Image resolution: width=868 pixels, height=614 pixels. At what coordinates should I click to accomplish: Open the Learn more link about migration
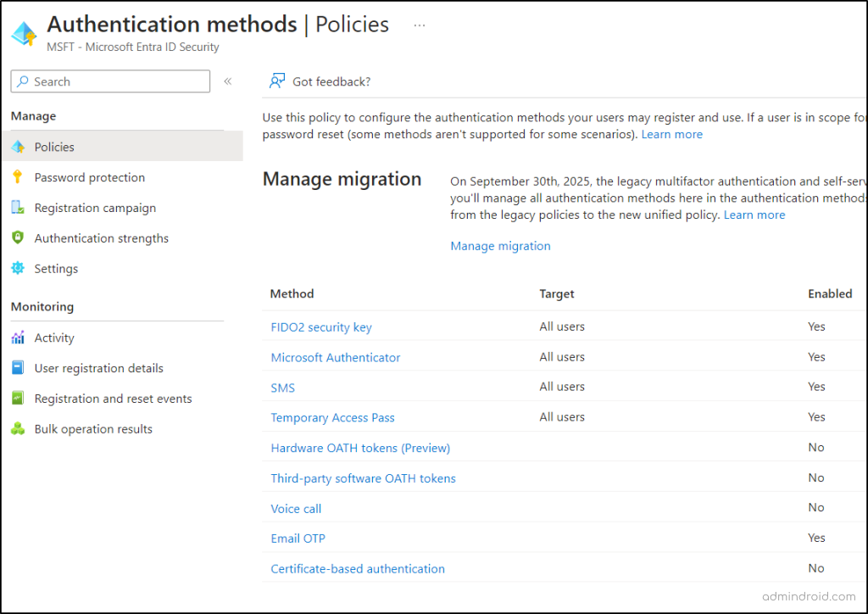754,215
